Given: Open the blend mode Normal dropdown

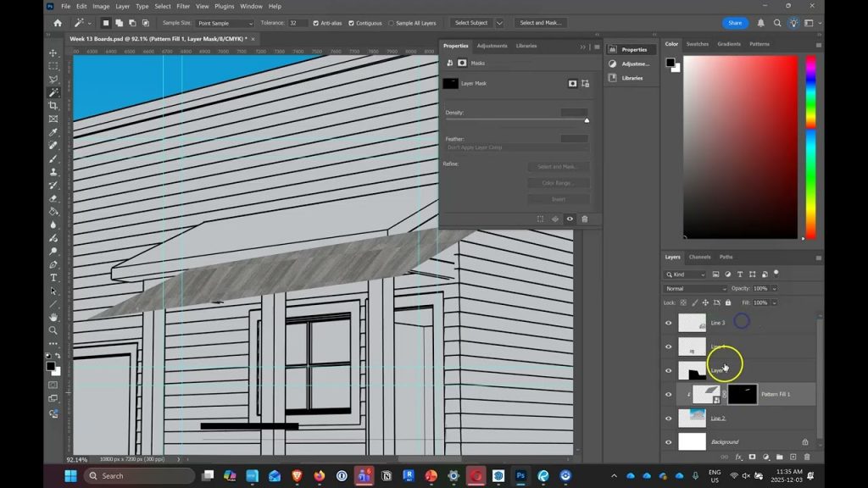Looking at the screenshot, I should point(695,289).
